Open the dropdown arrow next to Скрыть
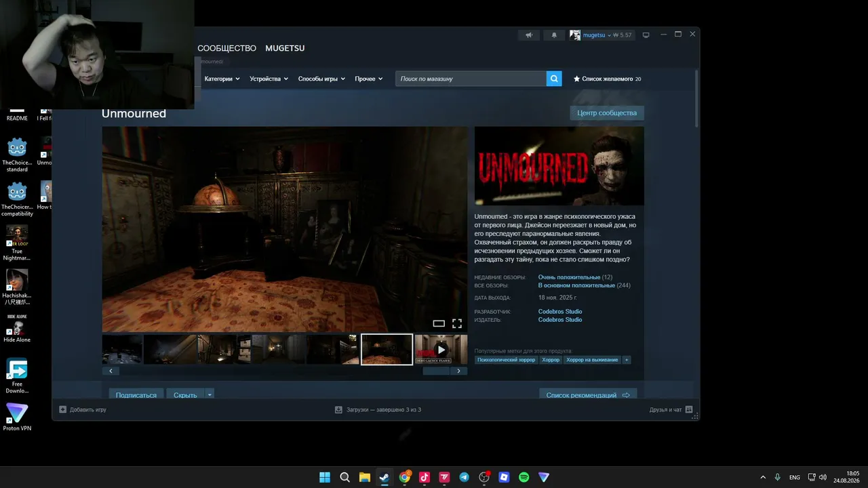The height and width of the screenshot is (488, 868). click(210, 394)
